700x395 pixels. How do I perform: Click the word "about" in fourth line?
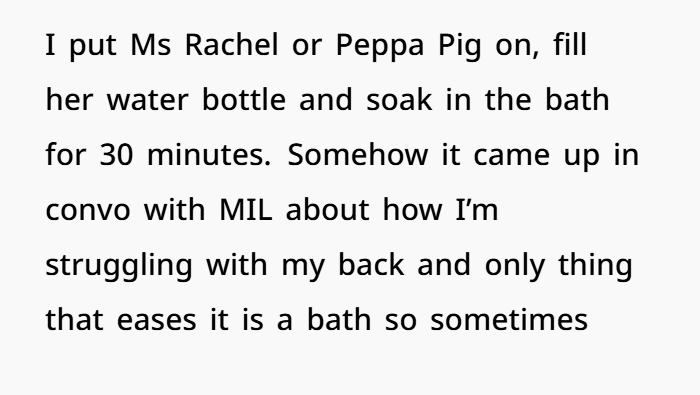[327, 209]
